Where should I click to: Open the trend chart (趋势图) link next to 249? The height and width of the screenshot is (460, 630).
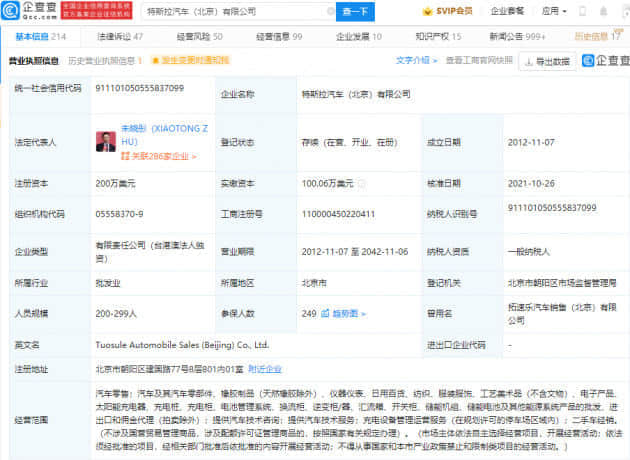[x=344, y=313]
